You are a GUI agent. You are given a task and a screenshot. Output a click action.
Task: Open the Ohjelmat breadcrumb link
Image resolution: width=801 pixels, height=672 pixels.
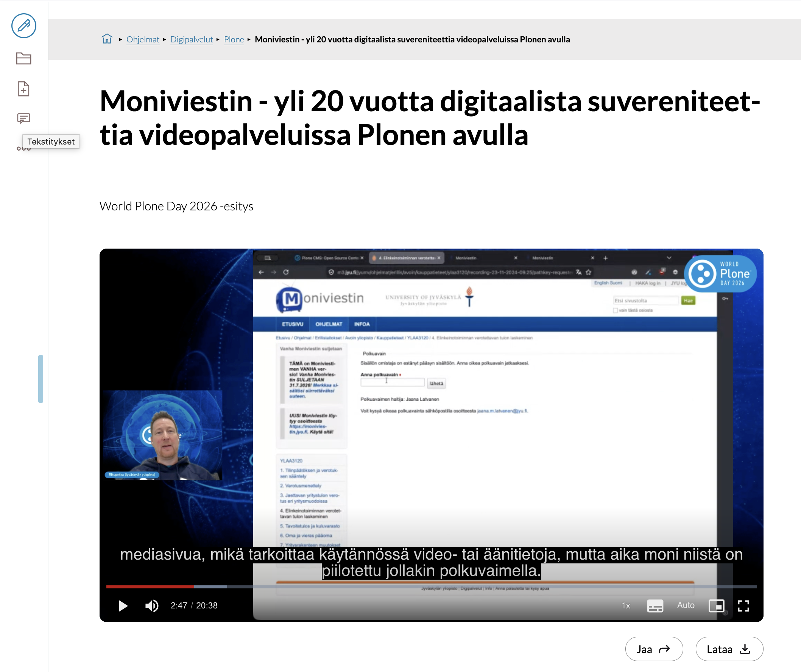pos(143,39)
